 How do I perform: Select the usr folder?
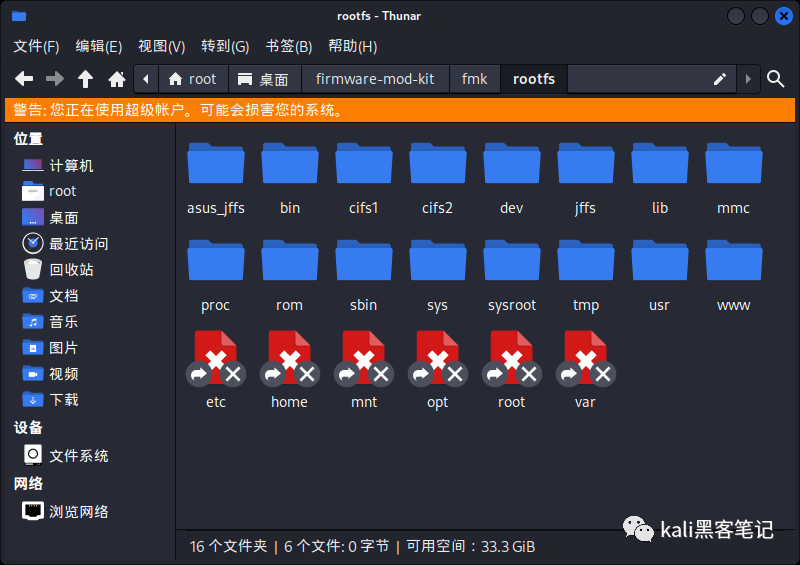[660, 276]
